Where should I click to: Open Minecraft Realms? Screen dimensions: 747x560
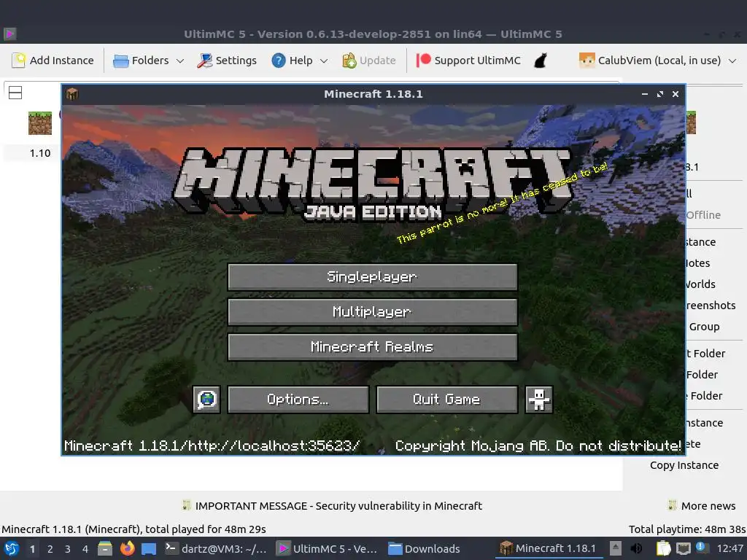(x=373, y=346)
